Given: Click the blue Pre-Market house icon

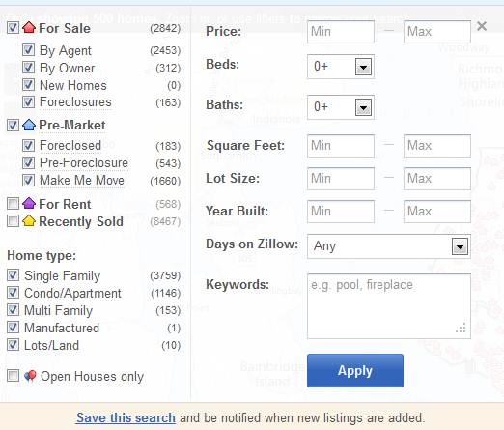Looking at the screenshot, I should coord(29,125).
